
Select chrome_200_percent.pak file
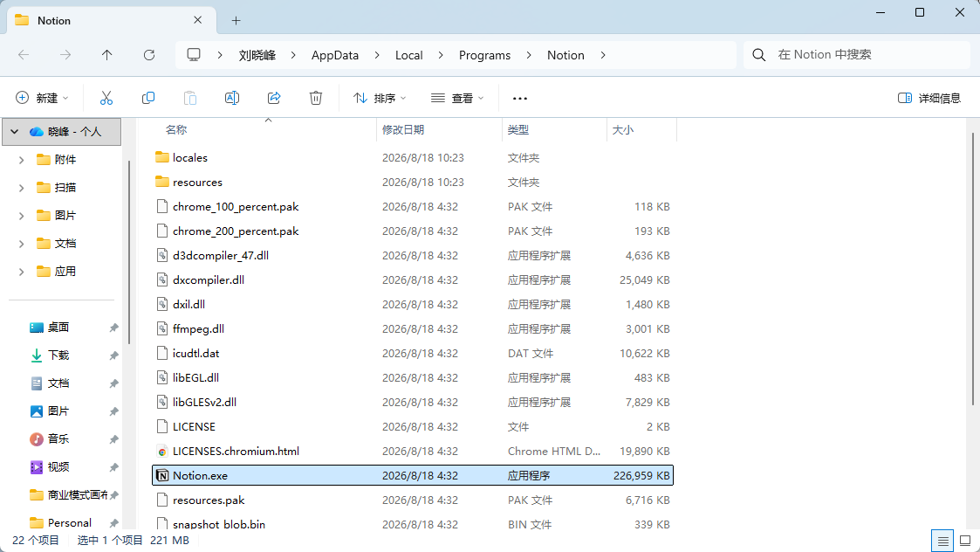413,231
